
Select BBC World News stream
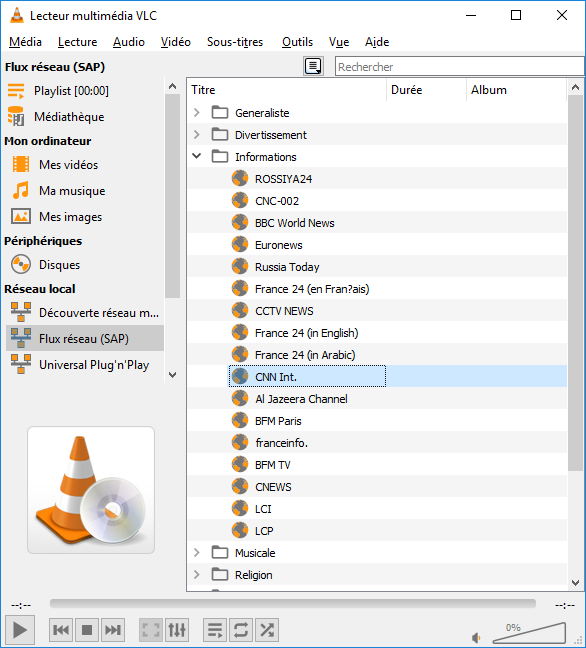tap(295, 223)
